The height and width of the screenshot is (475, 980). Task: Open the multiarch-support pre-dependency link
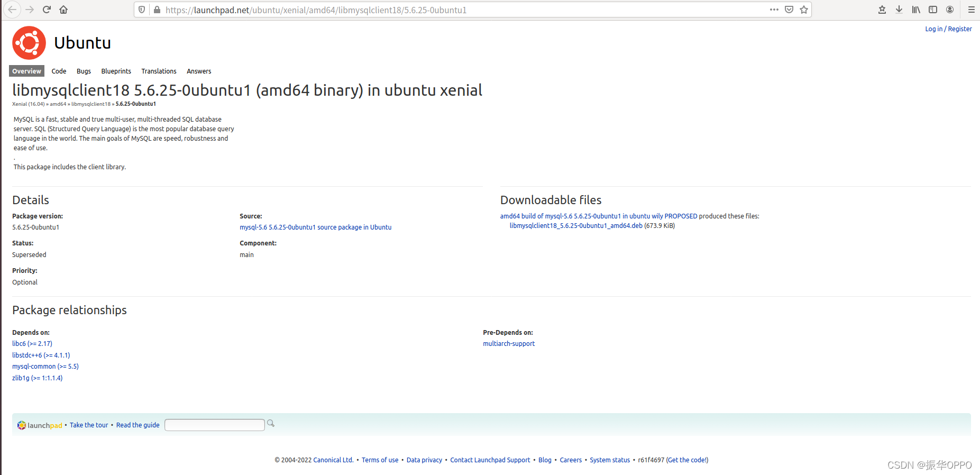509,344
